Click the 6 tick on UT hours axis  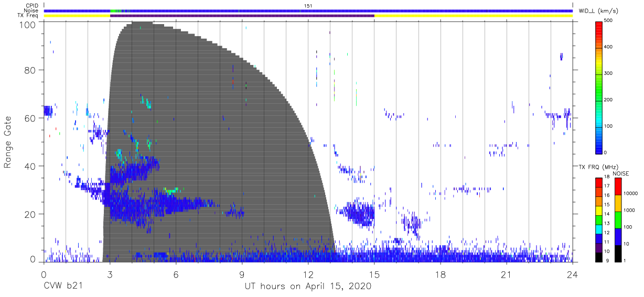click(176, 274)
